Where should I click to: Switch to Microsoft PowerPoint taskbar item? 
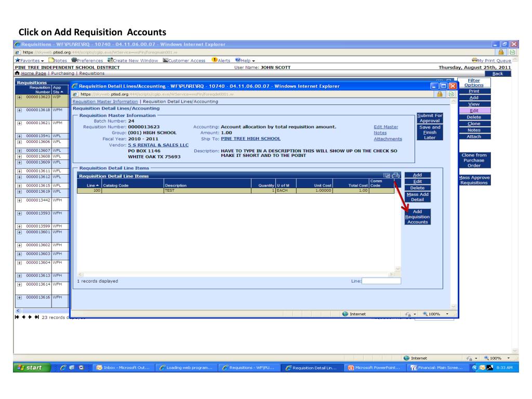point(375,367)
